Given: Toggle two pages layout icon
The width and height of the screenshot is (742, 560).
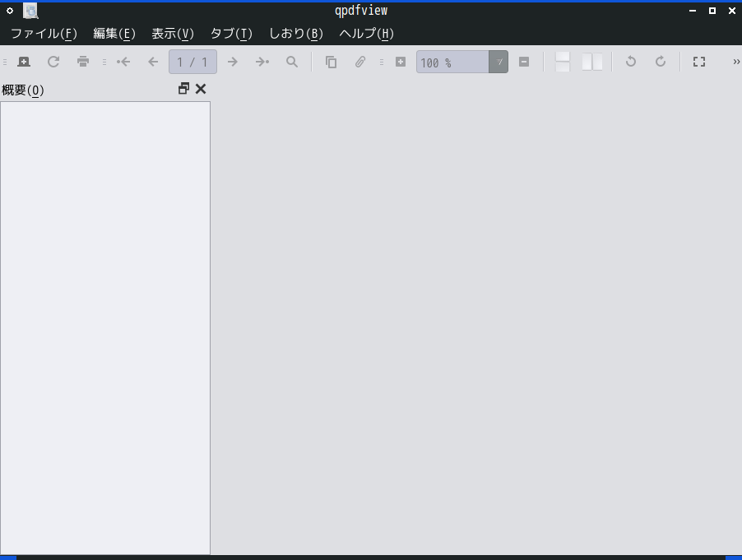Looking at the screenshot, I should click(592, 62).
